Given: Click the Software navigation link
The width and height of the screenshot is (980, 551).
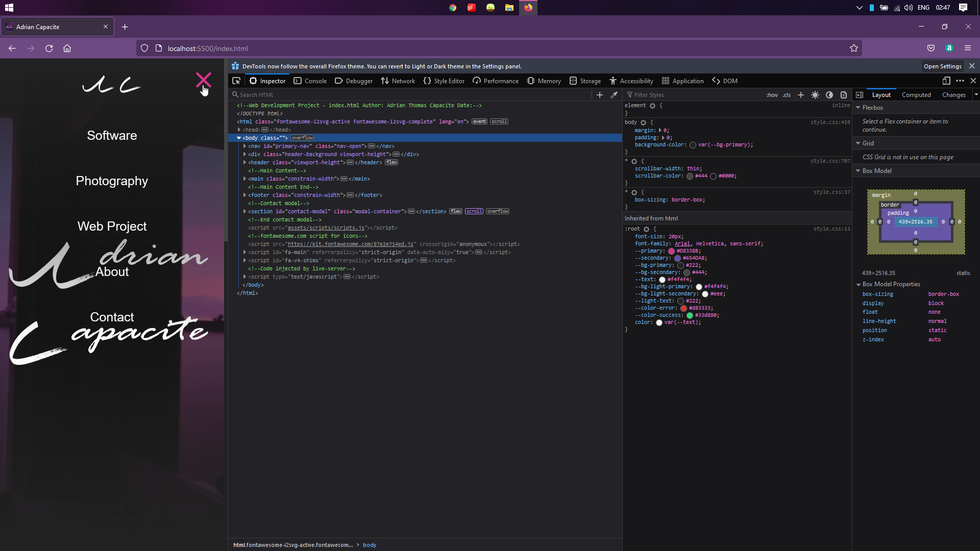Looking at the screenshot, I should click(112, 135).
